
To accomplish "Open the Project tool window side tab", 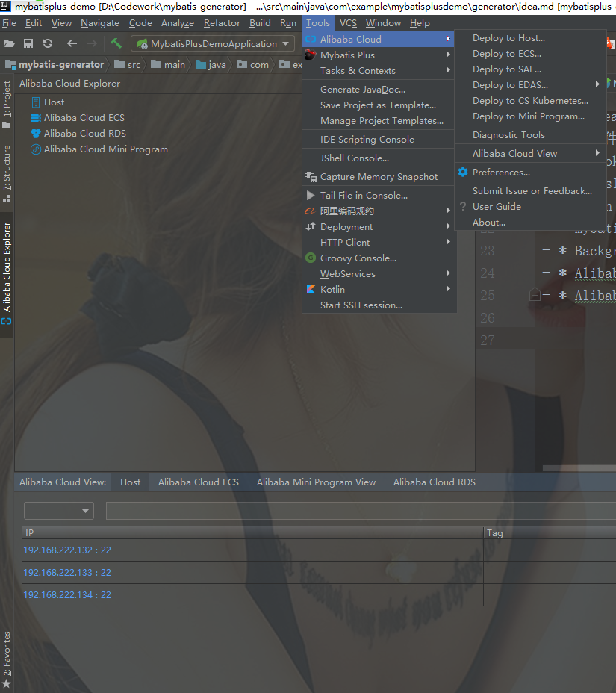I will point(7,105).
